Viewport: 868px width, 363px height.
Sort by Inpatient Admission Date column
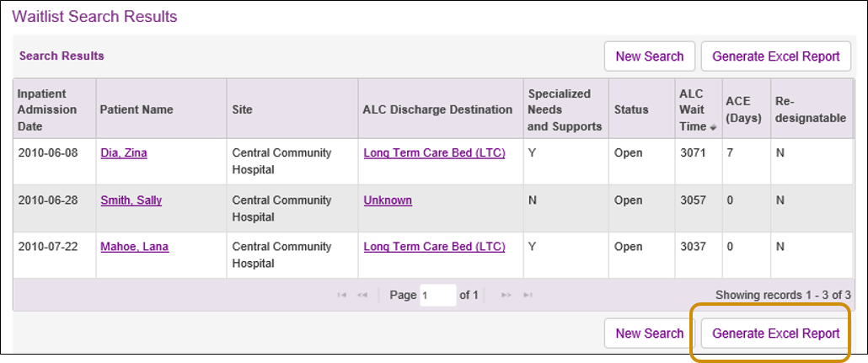[x=47, y=109]
